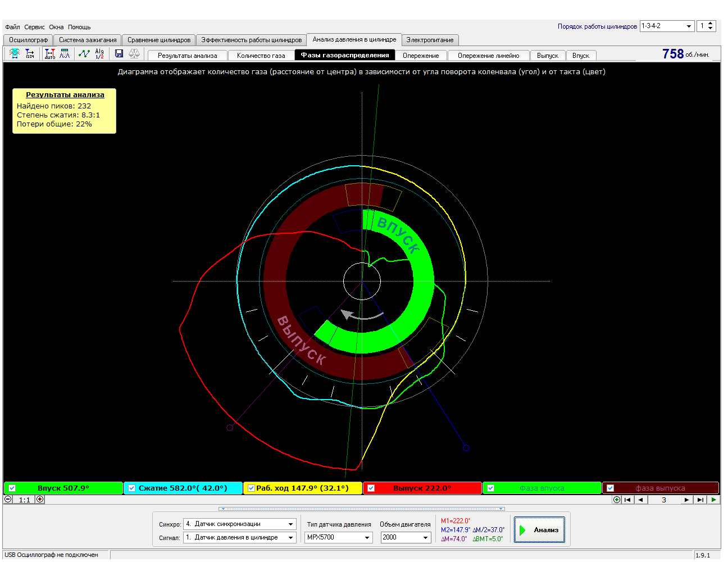Click green plus icon near frame navigation
Viewport: 728px width, 562px height.
[617, 500]
